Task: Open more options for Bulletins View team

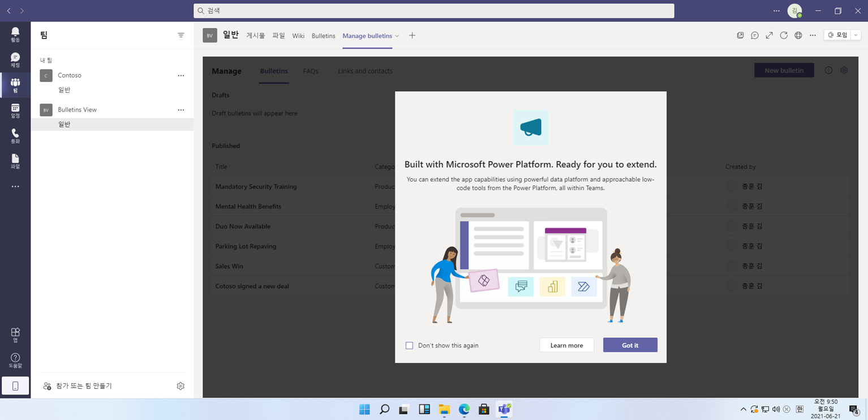Action: tap(181, 110)
